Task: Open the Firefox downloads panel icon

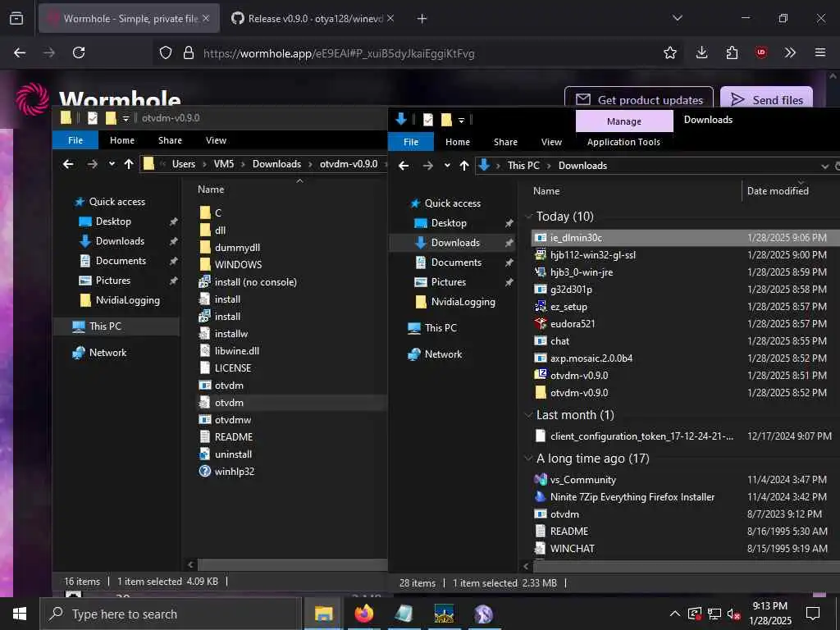Action: [x=701, y=52]
